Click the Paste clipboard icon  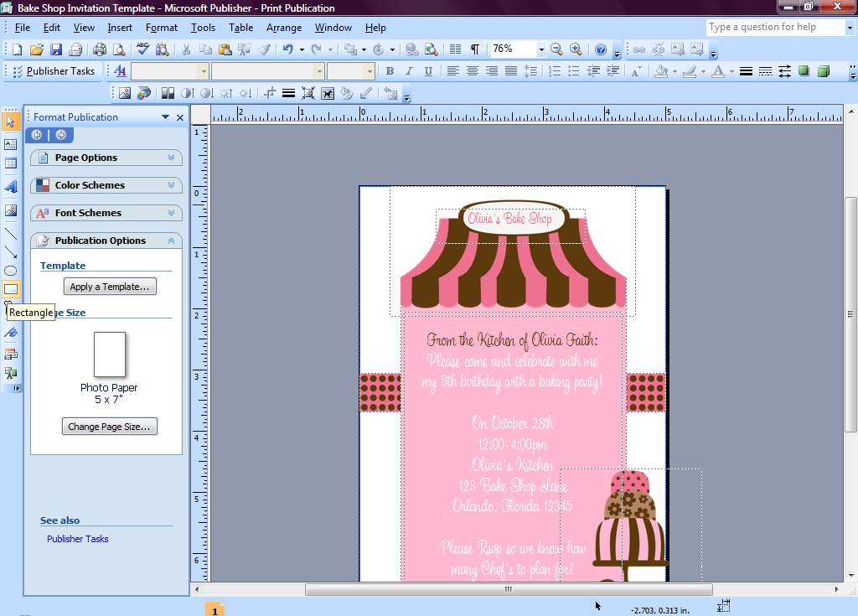tap(225, 49)
